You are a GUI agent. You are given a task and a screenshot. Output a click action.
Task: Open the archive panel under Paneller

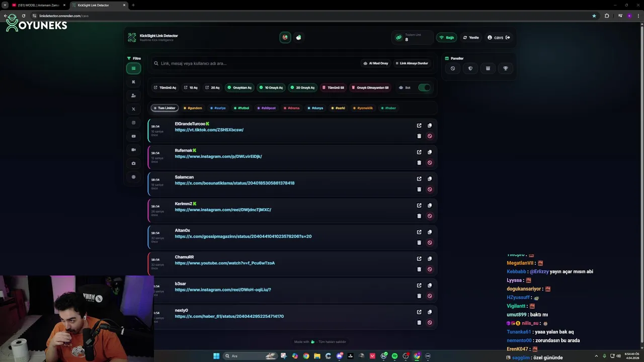click(x=488, y=68)
